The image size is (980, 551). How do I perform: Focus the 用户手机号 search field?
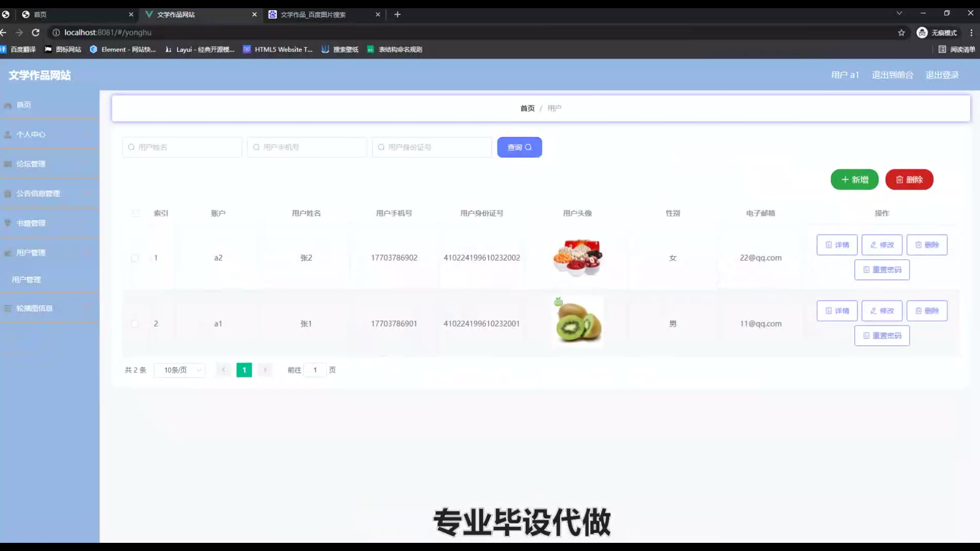tap(307, 147)
